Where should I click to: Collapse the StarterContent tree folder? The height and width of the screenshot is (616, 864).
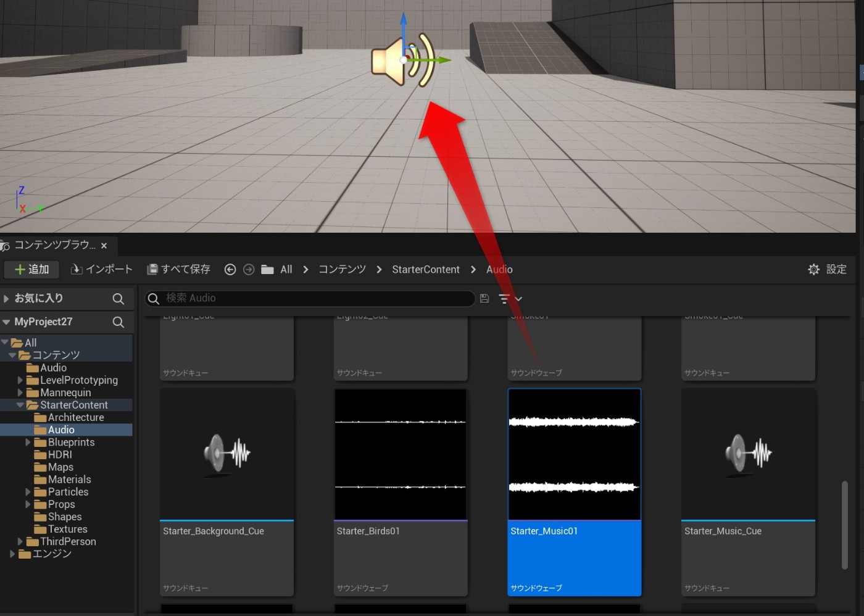tap(20, 405)
